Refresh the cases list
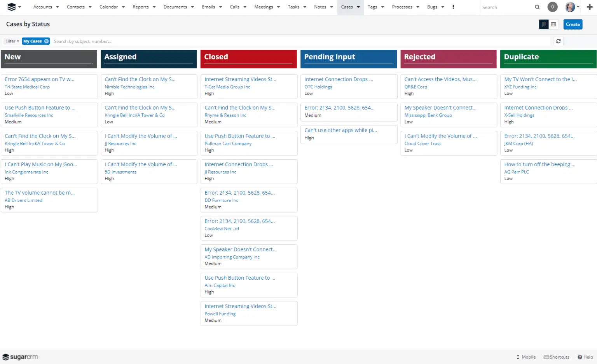597x364 pixels. point(558,41)
